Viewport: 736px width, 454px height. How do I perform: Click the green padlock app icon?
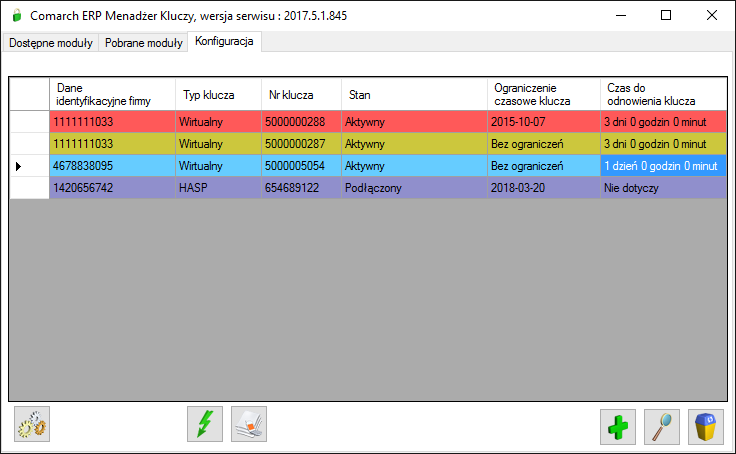[x=17, y=15]
